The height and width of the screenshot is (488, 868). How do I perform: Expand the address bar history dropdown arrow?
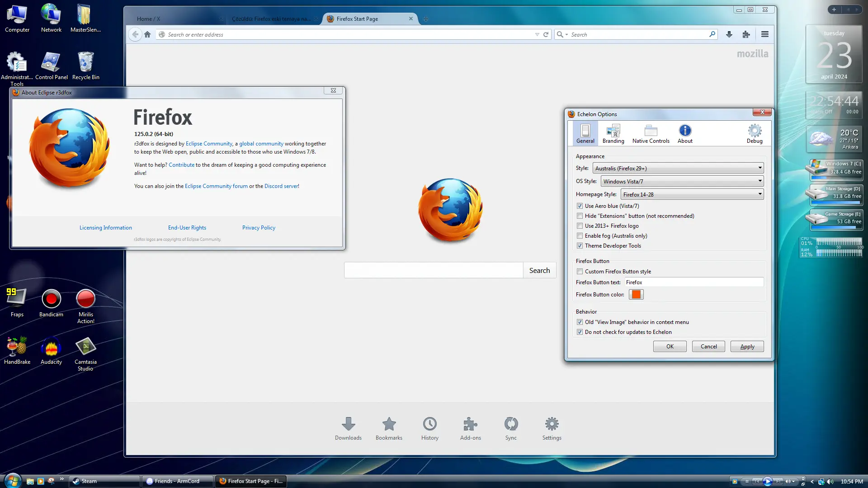click(x=537, y=34)
